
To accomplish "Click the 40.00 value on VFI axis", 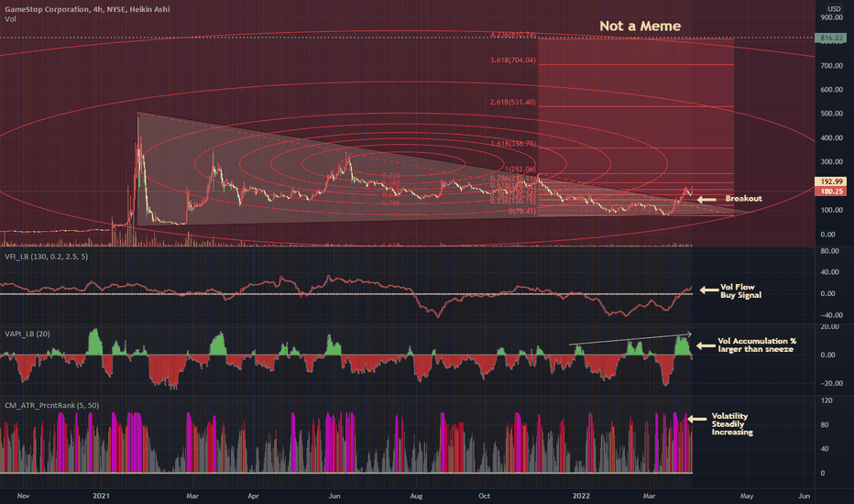I will [x=829, y=272].
